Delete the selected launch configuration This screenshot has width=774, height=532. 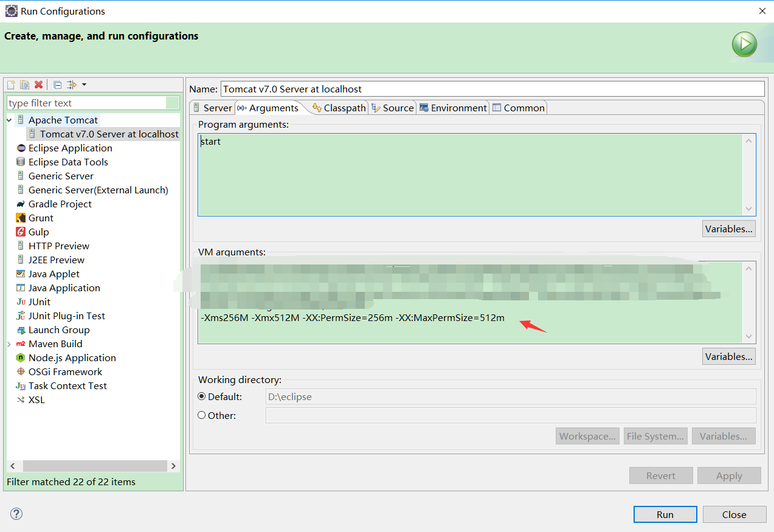click(x=38, y=85)
